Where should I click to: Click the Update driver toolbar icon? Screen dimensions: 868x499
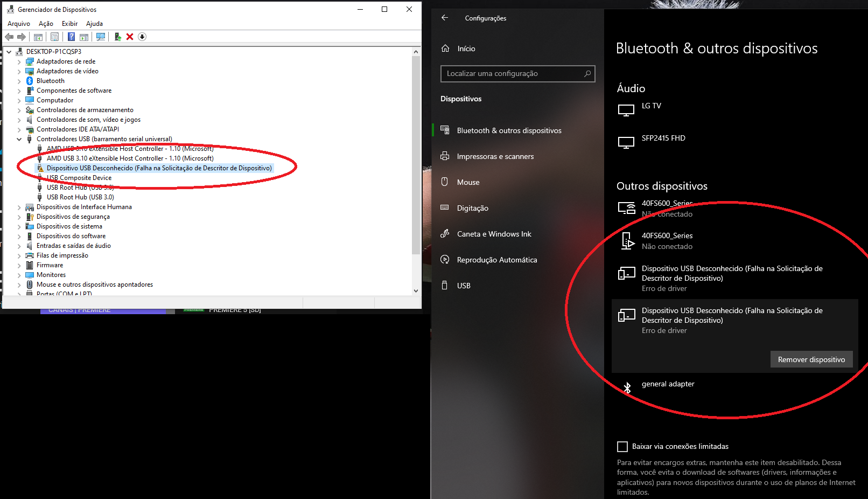[x=117, y=37]
